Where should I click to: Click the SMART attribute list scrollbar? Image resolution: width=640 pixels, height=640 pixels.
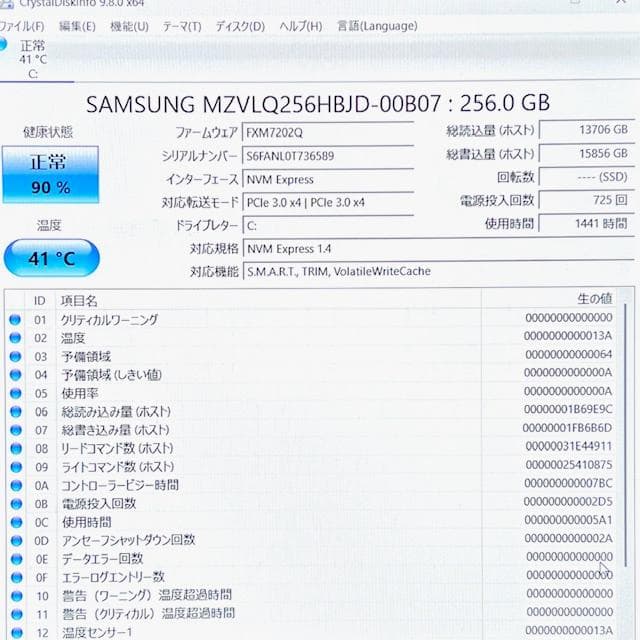tap(625, 433)
